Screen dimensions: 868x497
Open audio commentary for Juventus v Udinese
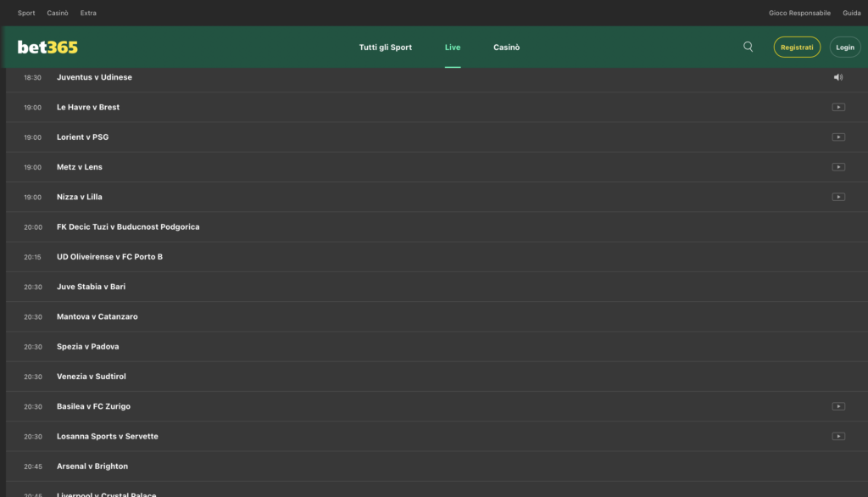pos(837,77)
